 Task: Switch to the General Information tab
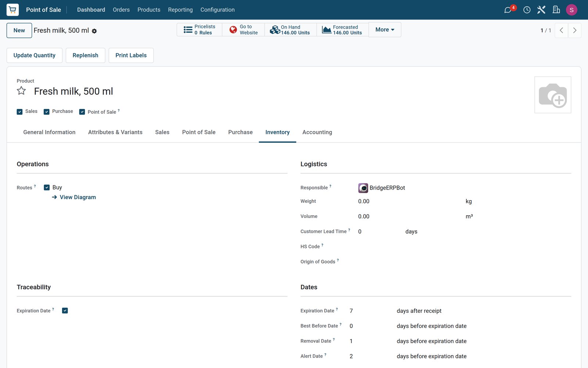[49, 132]
